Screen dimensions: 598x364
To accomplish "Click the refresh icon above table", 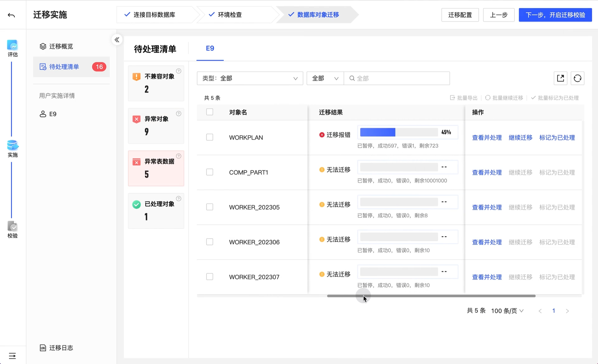I will click(577, 78).
